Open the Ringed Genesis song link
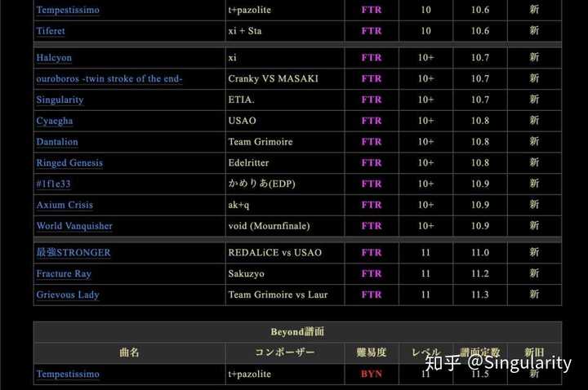588x390 pixels. point(69,162)
